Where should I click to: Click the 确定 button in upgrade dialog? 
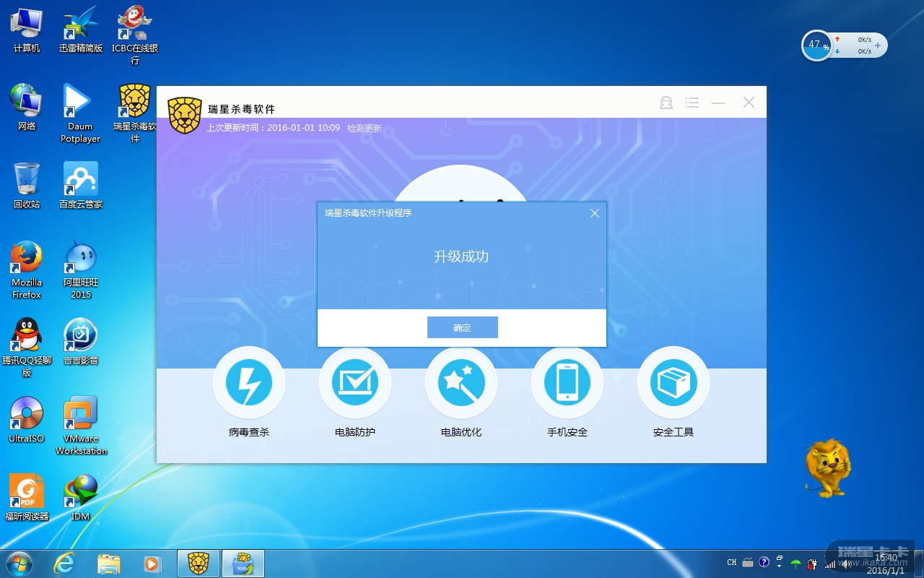(462, 327)
